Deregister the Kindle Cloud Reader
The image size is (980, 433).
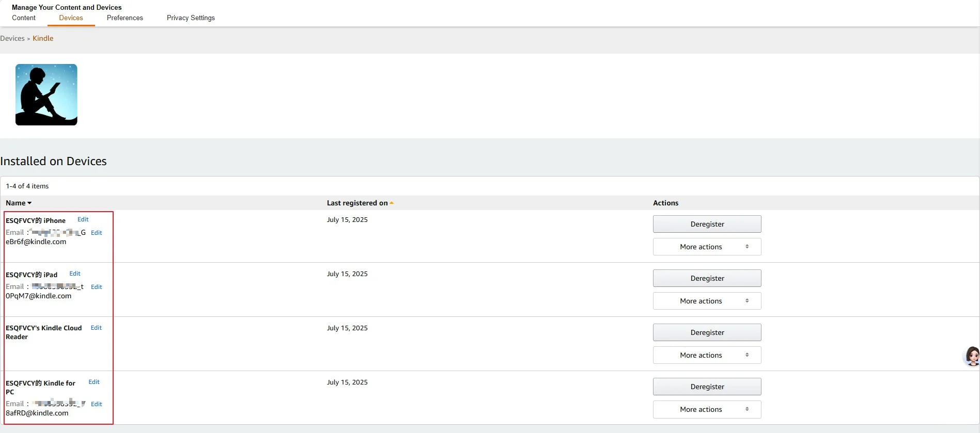707,332
